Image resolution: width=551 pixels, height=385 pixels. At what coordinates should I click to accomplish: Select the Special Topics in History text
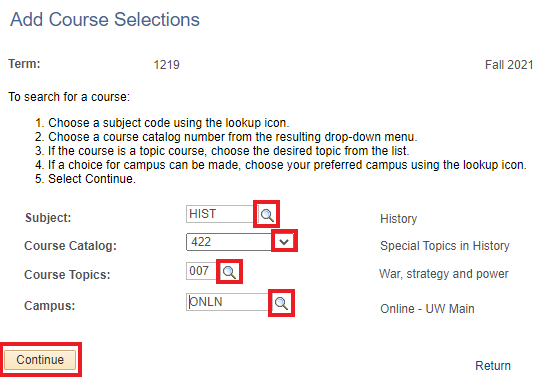tap(445, 246)
